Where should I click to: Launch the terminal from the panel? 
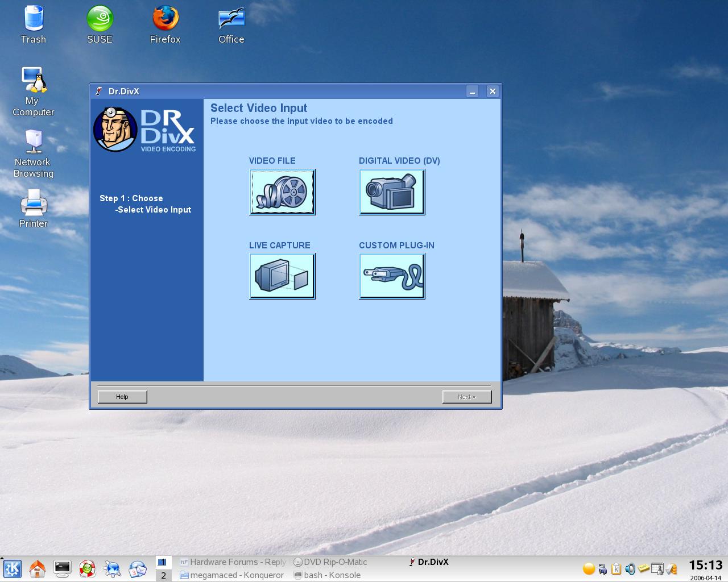[x=63, y=568]
